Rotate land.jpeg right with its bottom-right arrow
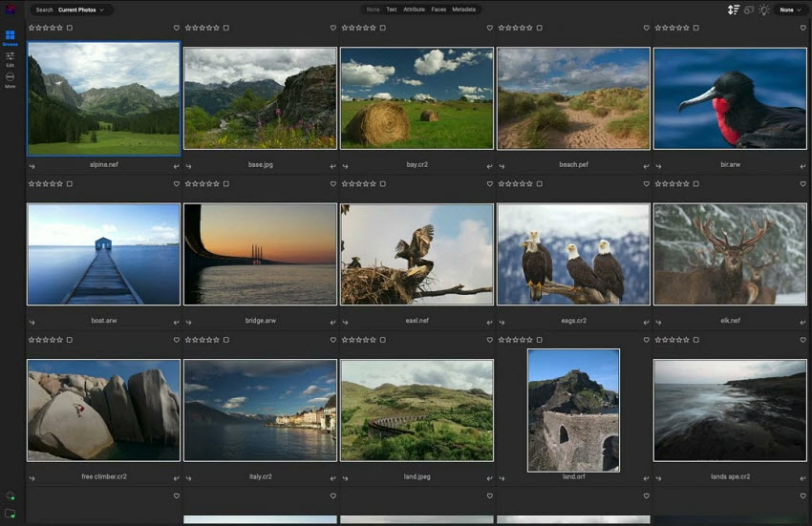This screenshot has width=812, height=526. (x=489, y=478)
